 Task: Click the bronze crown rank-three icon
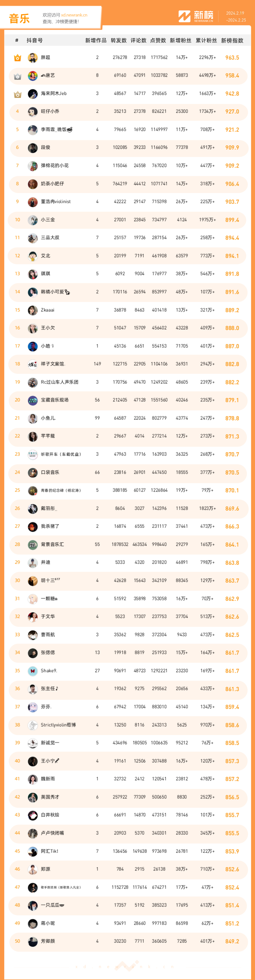pyautogui.click(x=17, y=94)
